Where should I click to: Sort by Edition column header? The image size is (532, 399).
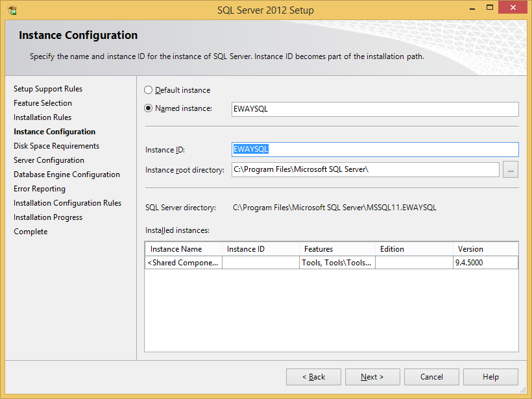pos(414,249)
